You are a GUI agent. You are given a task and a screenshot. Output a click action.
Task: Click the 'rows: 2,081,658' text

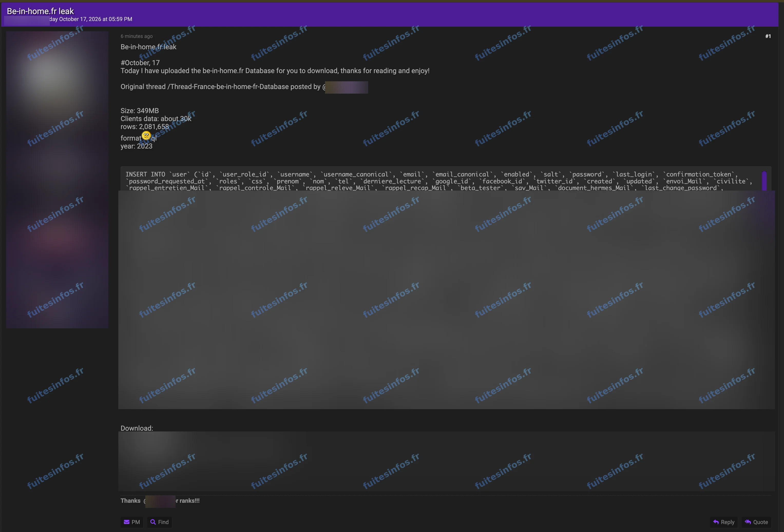click(145, 127)
